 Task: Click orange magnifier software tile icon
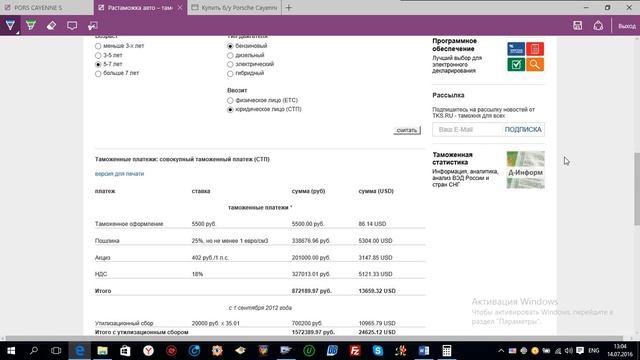click(x=535, y=64)
